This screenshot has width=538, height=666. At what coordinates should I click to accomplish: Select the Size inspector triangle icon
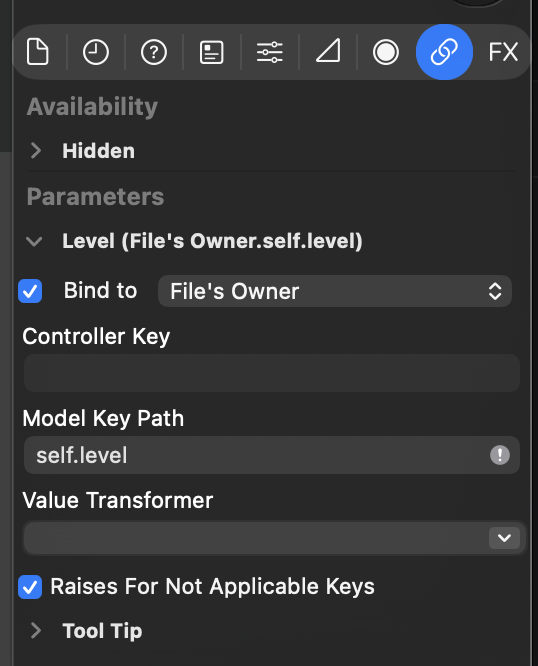328,51
